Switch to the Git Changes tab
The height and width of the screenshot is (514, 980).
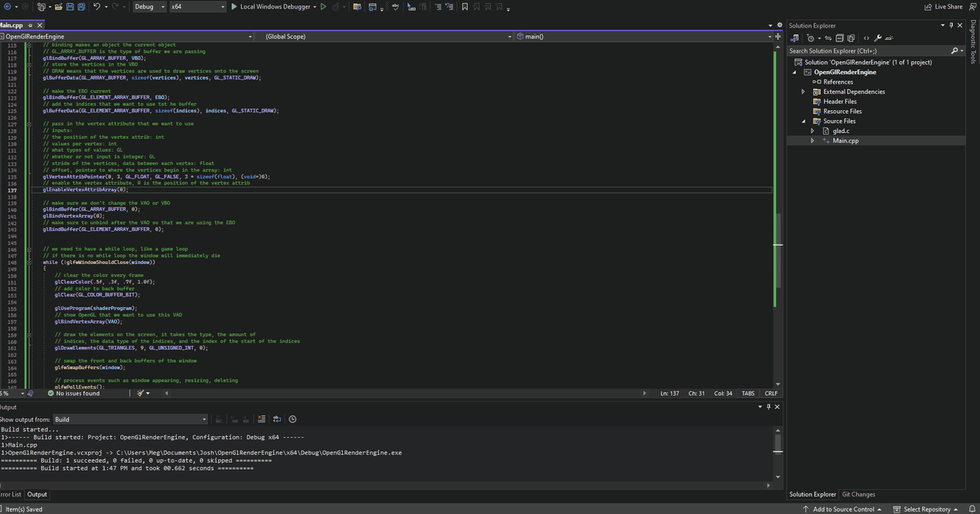858,494
